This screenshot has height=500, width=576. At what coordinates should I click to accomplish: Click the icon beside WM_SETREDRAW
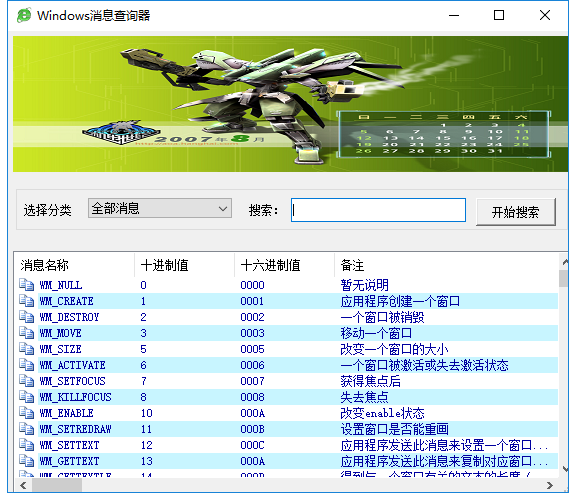click(26, 429)
